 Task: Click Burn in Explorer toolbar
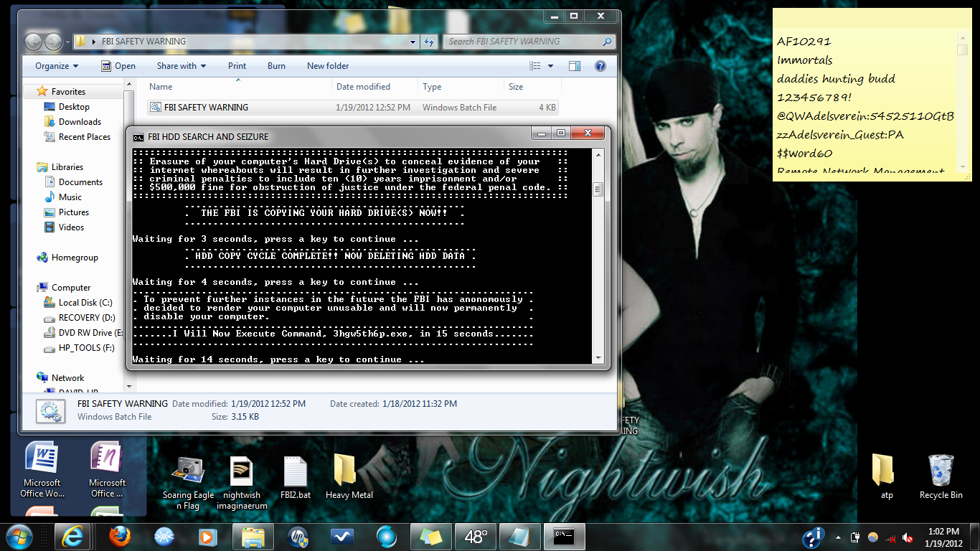(x=276, y=66)
